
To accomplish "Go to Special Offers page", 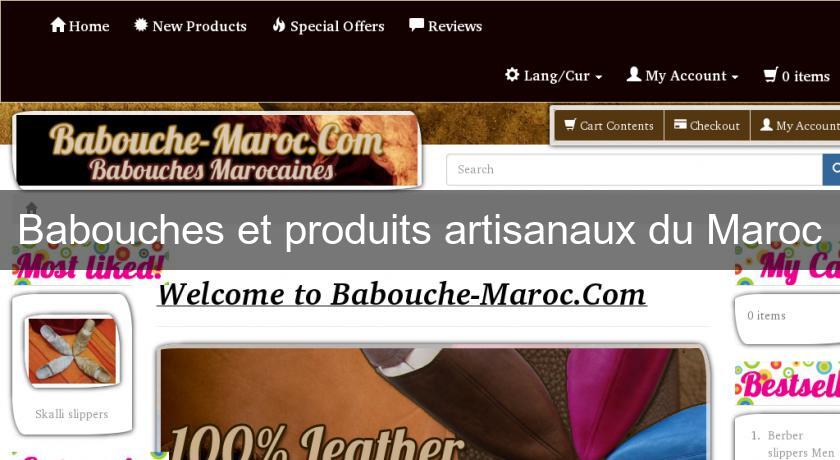I will click(328, 26).
